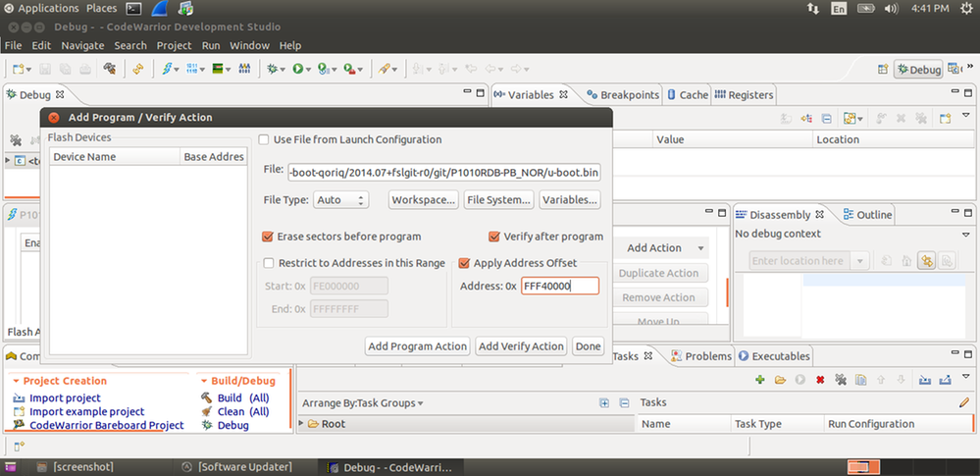Toggle Use File from Launch Configuration checkbox
Viewport: 980px width, 476px height.
265,139
